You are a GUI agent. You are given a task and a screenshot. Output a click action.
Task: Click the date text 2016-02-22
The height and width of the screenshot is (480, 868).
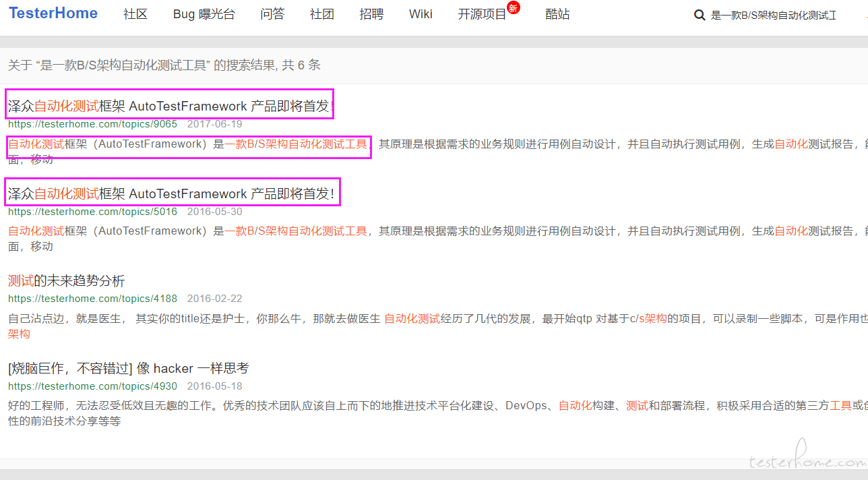pyautogui.click(x=214, y=299)
